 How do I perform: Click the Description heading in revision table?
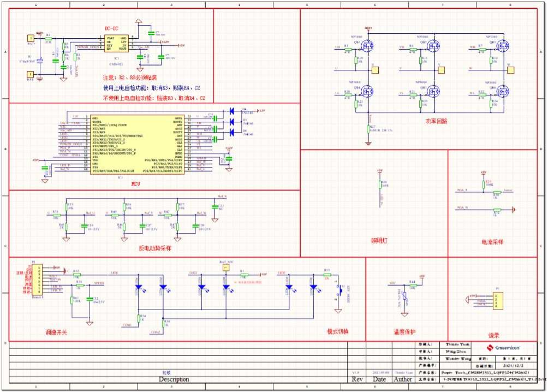174,379
